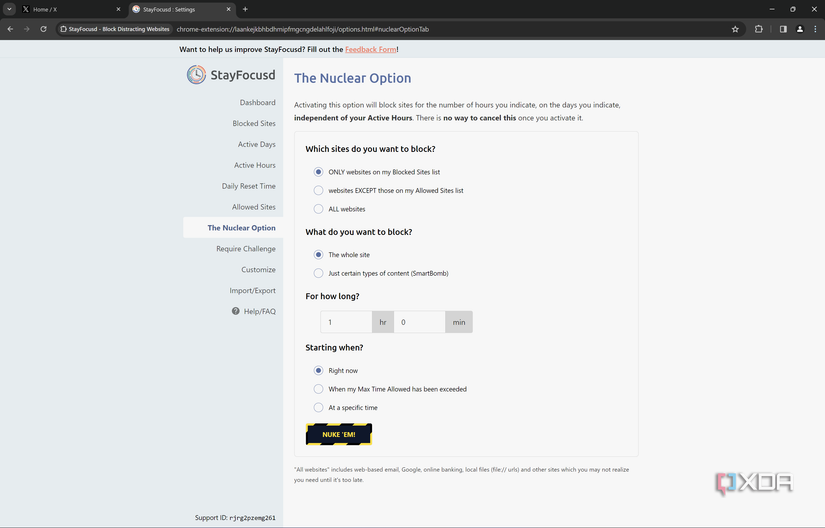Open the Chrome three-dot menu

tap(816, 29)
